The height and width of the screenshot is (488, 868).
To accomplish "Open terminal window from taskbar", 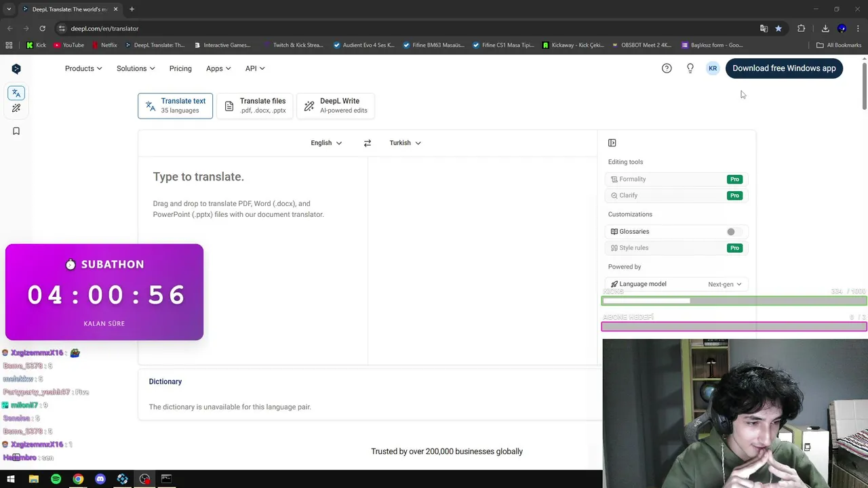I will 166,479.
